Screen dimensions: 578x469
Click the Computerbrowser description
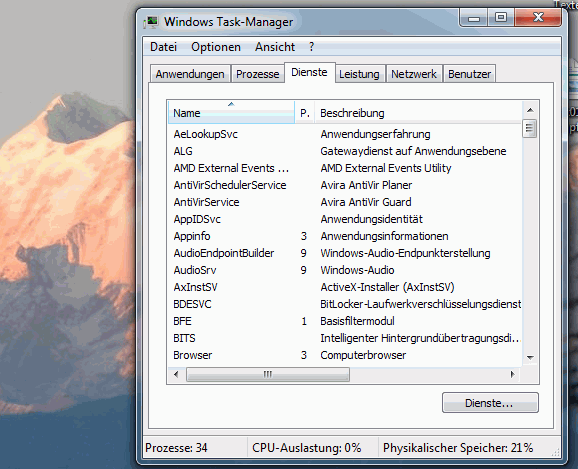click(363, 355)
